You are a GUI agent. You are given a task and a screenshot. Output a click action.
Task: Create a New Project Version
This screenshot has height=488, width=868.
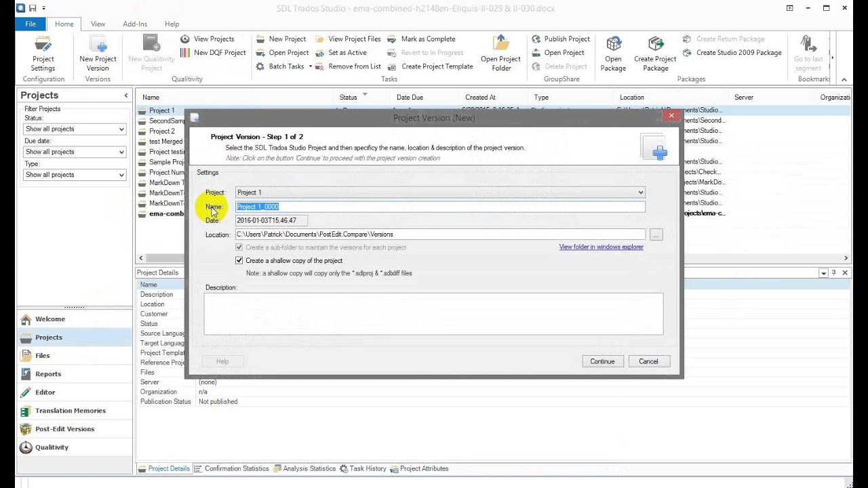pyautogui.click(x=98, y=54)
